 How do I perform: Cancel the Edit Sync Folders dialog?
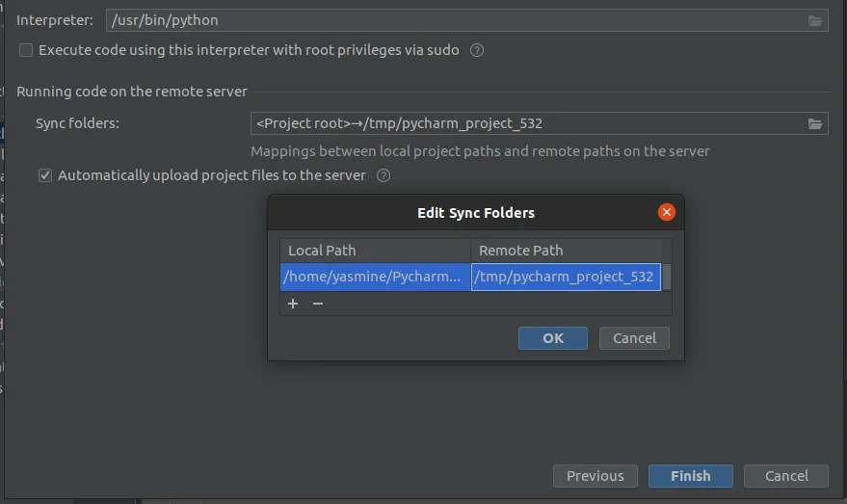pos(634,338)
